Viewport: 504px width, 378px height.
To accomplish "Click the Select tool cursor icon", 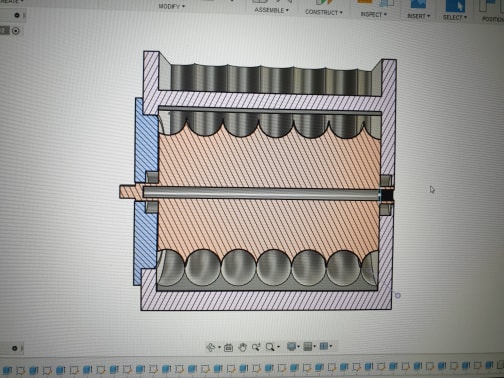I will coord(456,5).
